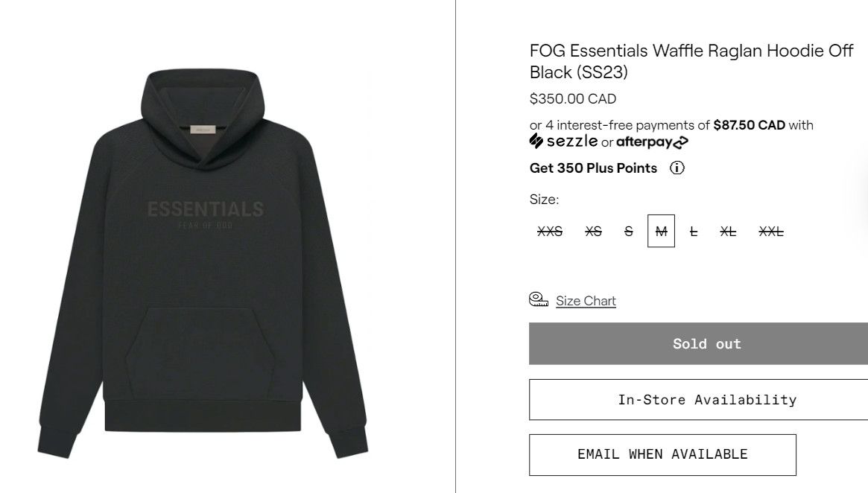Select size M option
The image size is (868, 493).
coord(661,231)
